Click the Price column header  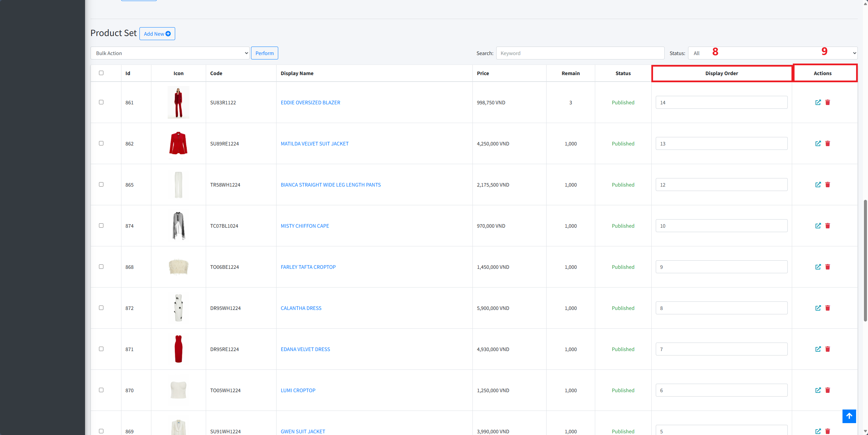tap(483, 73)
